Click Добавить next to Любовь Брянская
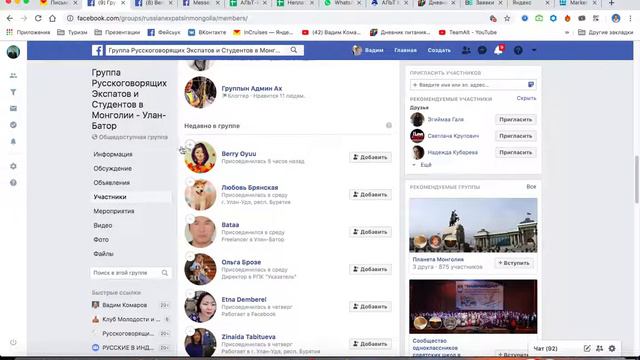 tap(370, 195)
